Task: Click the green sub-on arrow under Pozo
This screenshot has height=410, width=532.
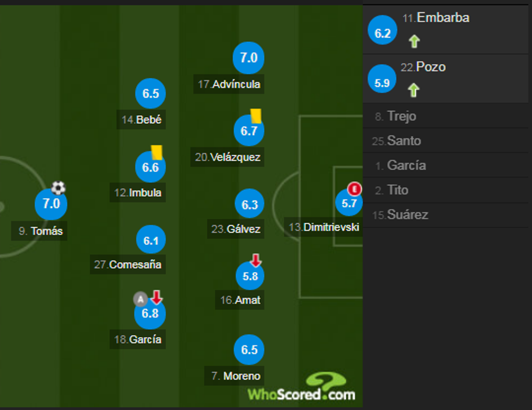Action: pos(414,90)
